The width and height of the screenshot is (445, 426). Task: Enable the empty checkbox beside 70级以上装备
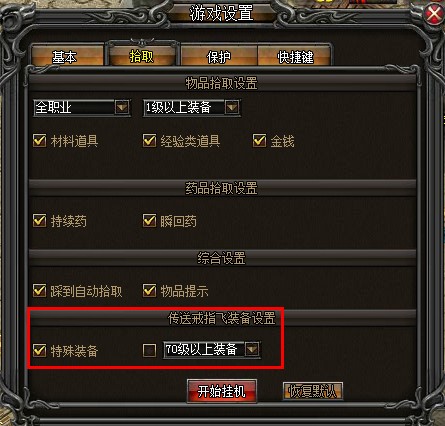149,350
